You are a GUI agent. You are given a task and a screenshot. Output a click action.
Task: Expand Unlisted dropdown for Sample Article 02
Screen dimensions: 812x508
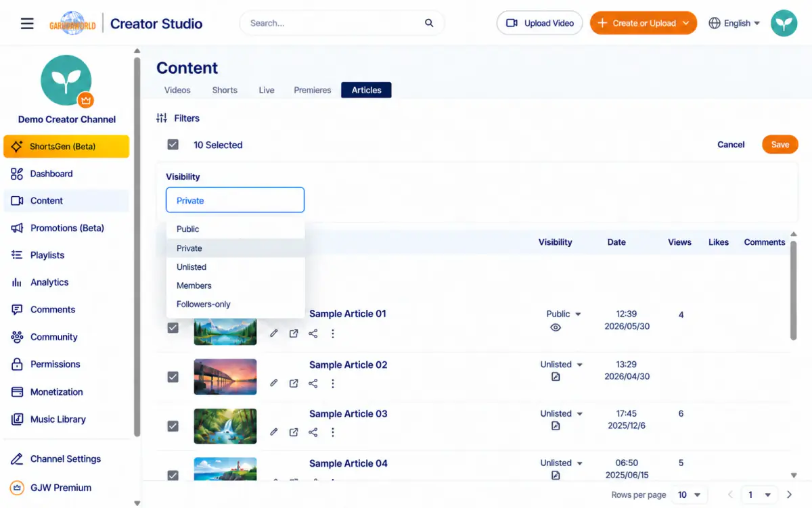(580, 365)
